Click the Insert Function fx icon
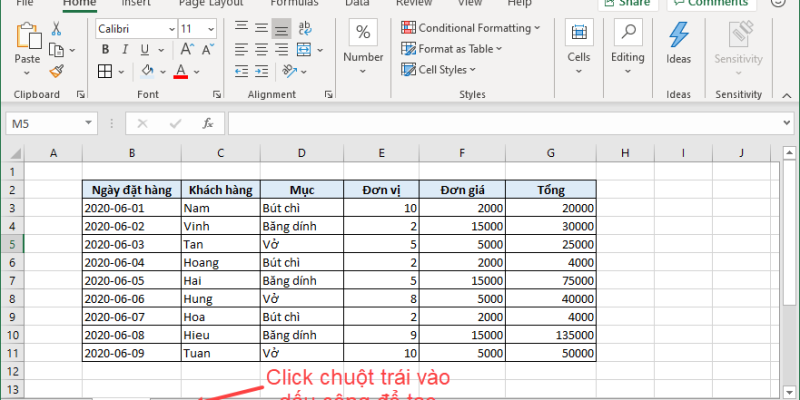The image size is (800, 400). click(x=207, y=123)
